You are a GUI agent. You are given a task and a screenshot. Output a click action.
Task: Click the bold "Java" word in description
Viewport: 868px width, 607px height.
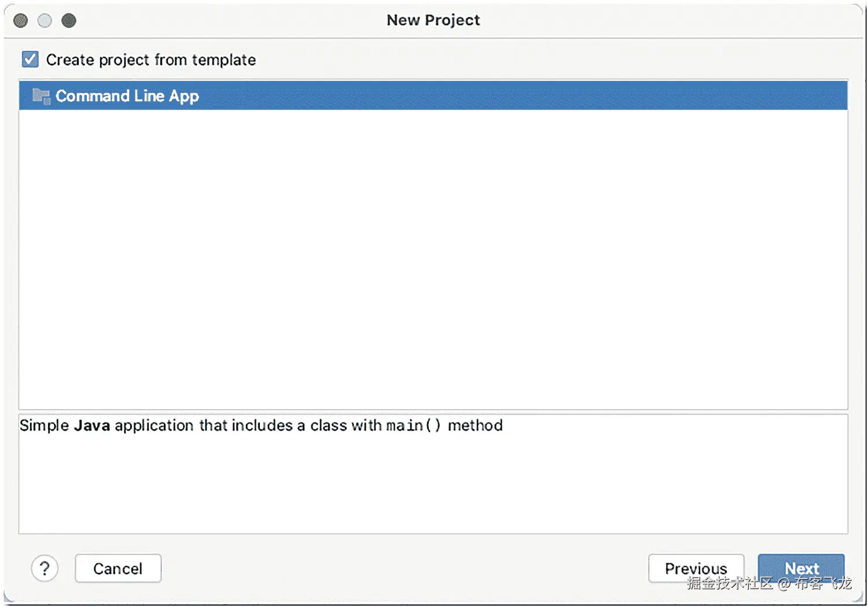tap(92, 426)
